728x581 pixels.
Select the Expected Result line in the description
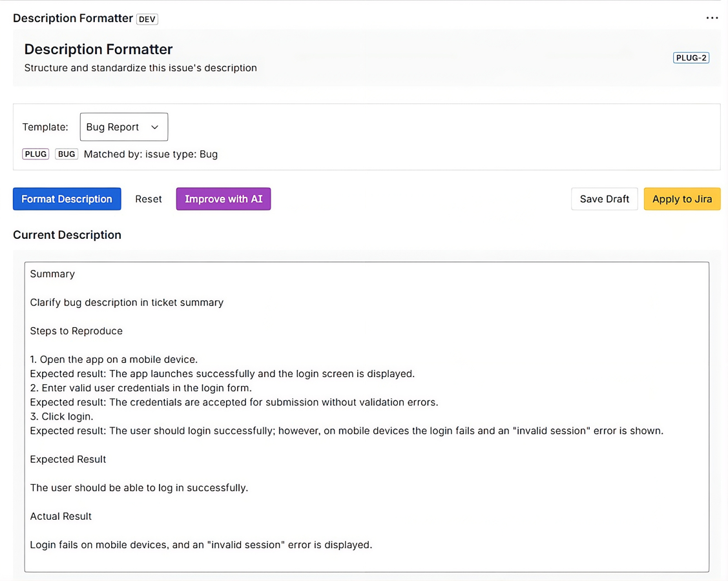pos(68,459)
